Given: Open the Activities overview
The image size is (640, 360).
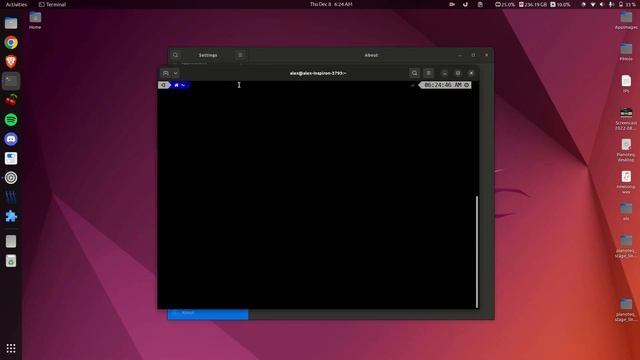Looking at the screenshot, I should [16, 4].
